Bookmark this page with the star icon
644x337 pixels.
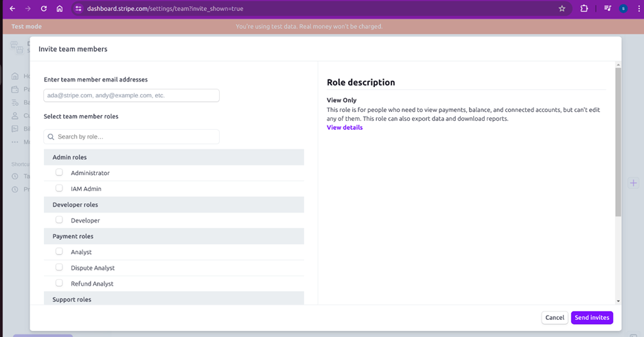pos(562,9)
